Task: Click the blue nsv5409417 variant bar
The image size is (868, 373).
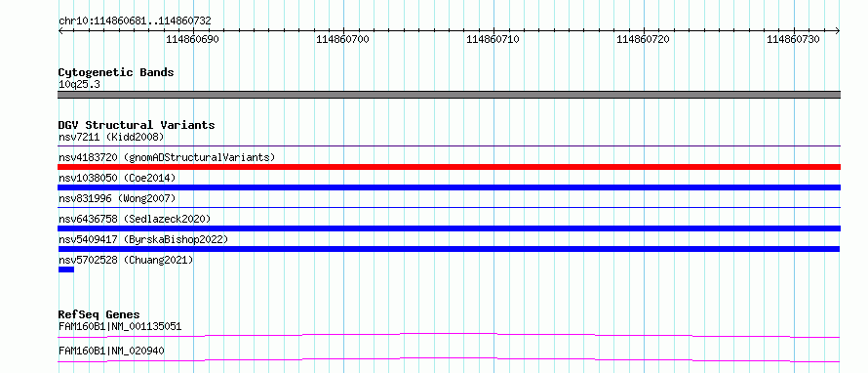Action: pos(449,249)
